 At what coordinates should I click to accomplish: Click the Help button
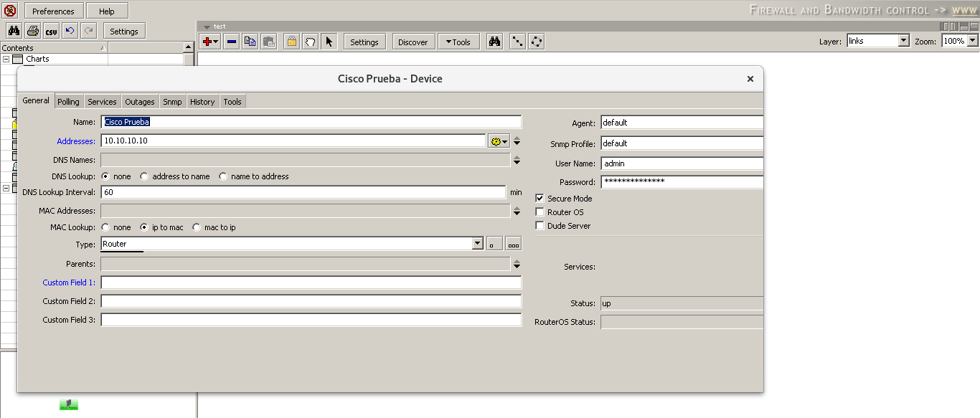pos(107,11)
